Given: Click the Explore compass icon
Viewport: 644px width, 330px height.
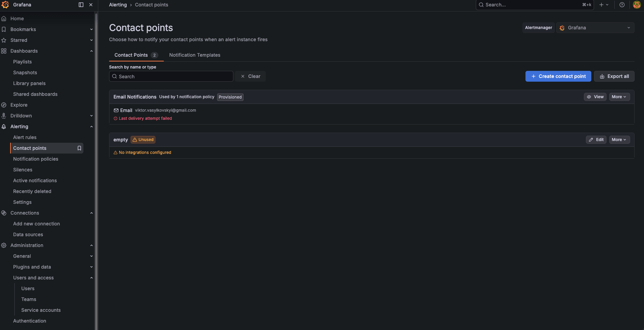Looking at the screenshot, I should click(4, 105).
